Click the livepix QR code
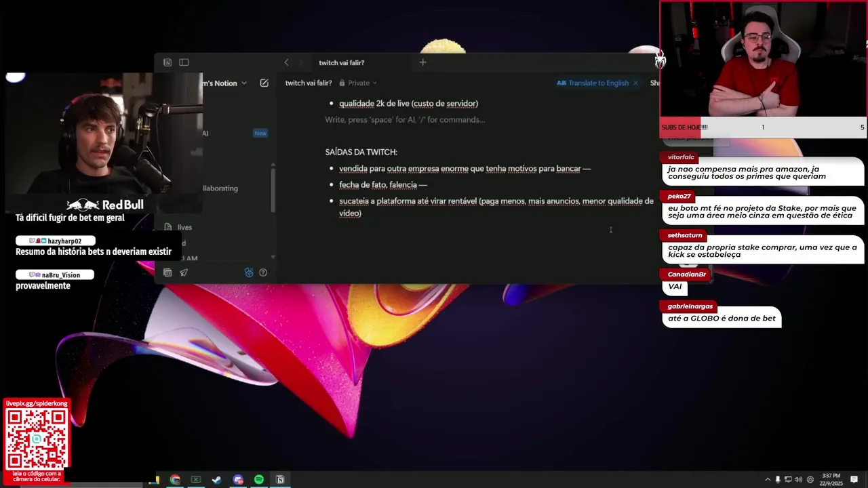The width and height of the screenshot is (868, 488). pyautogui.click(x=37, y=440)
